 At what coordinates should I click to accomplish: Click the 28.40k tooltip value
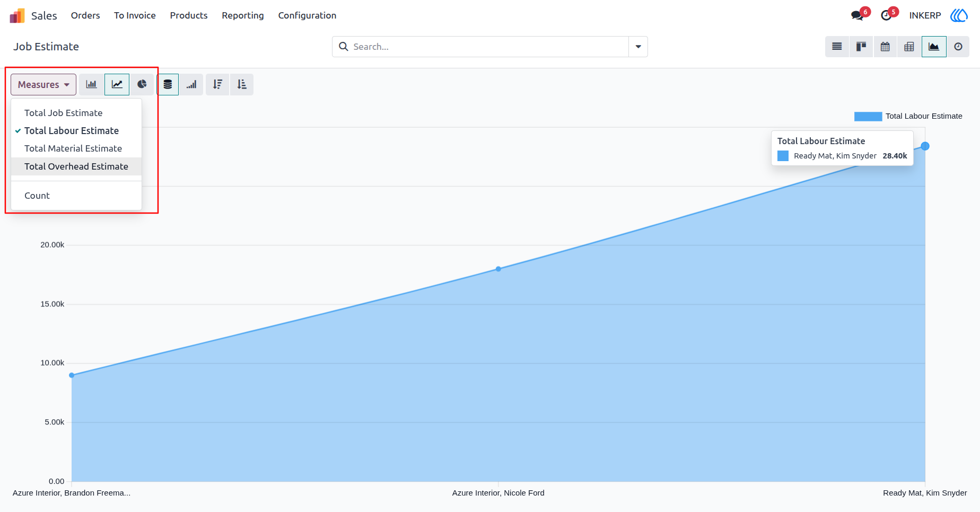click(895, 156)
